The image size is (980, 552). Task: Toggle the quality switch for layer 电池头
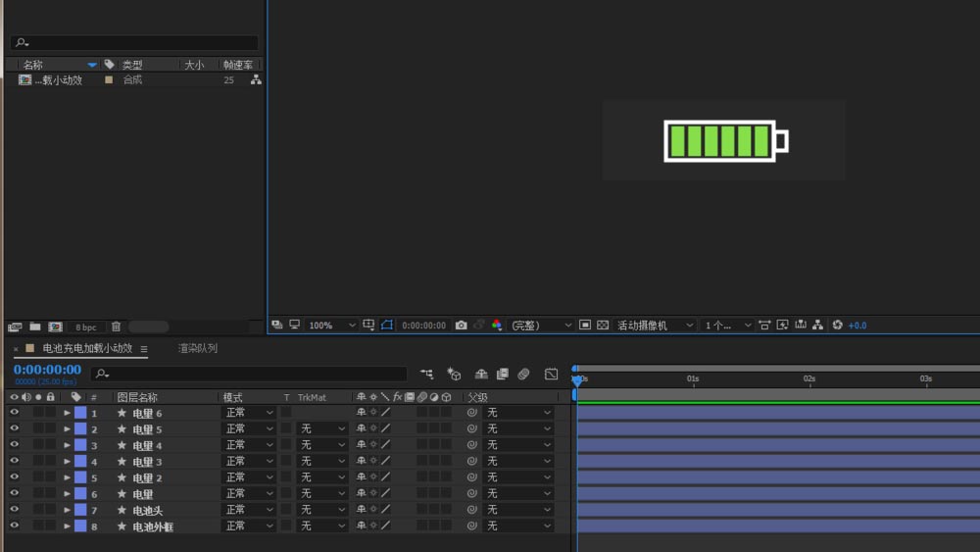click(385, 510)
